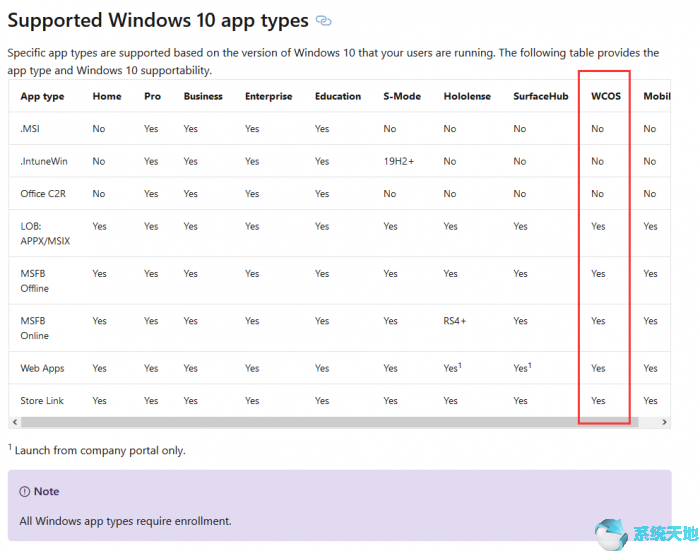Click .IntuneWin row's Enterprise "Yes" cell
Viewport: 700px width, 551px height.
click(252, 162)
